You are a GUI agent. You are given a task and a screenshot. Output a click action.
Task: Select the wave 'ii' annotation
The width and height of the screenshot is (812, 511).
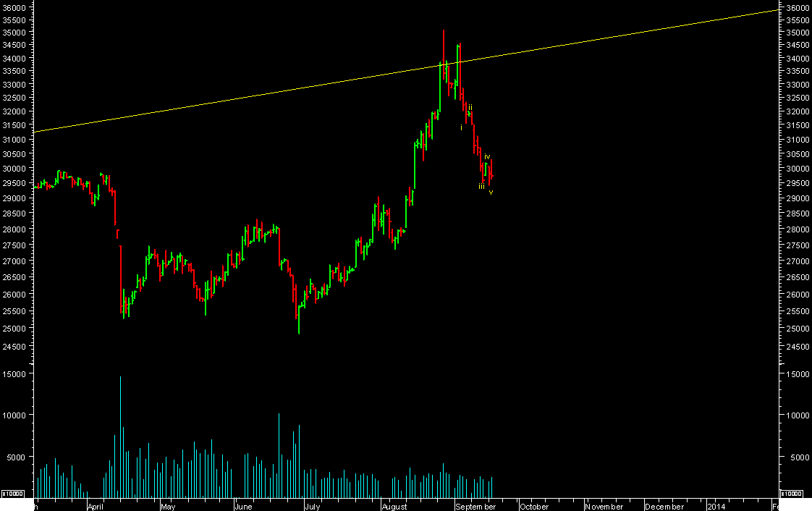pyautogui.click(x=470, y=107)
